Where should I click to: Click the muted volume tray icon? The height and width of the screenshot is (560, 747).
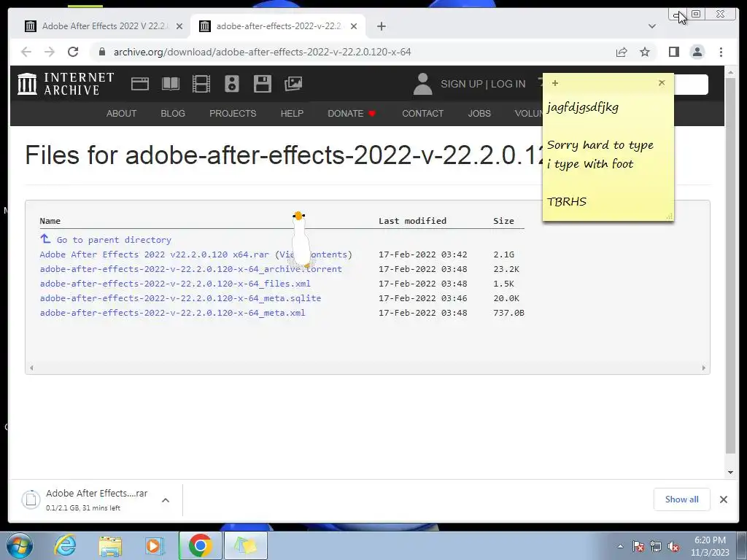coord(673,547)
